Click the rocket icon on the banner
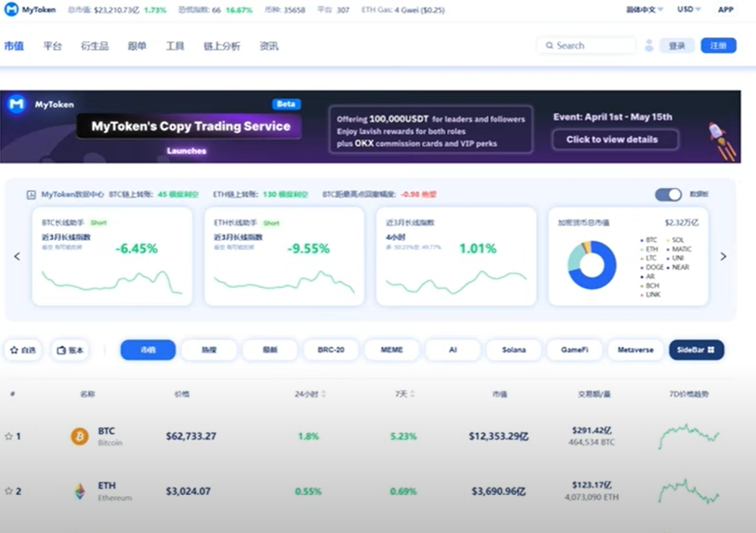The height and width of the screenshot is (533, 756). click(721, 141)
